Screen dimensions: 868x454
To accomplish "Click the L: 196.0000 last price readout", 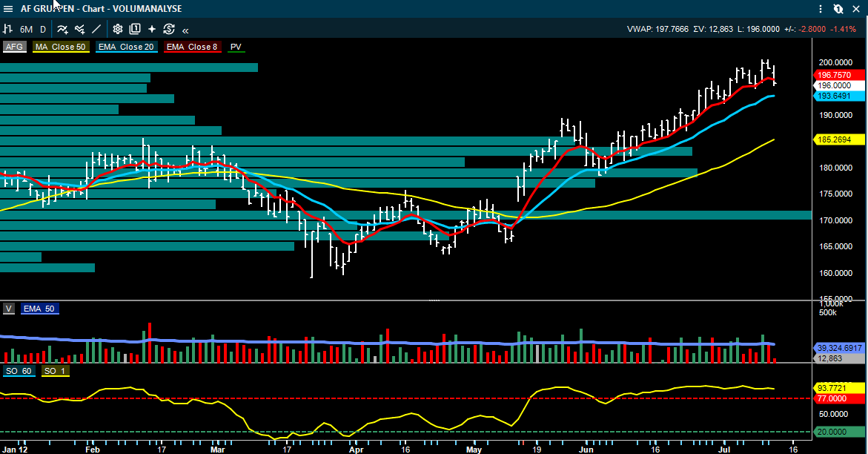I will click(758, 30).
